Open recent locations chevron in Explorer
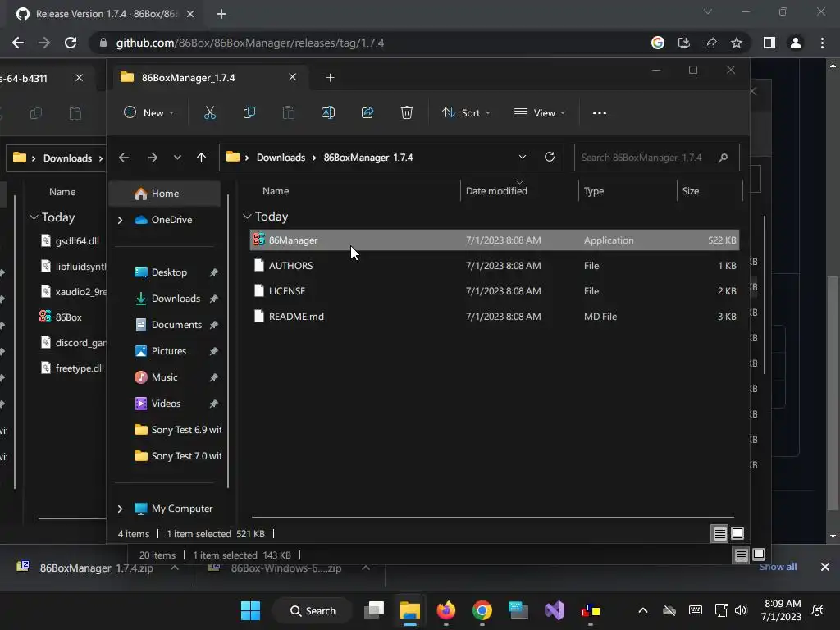 (177, 157)
